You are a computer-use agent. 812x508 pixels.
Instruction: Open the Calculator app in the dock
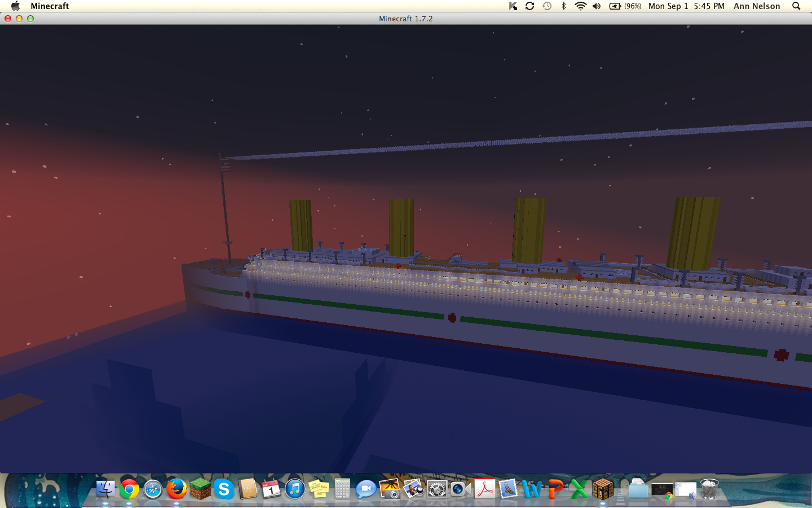tap(342, 489)
